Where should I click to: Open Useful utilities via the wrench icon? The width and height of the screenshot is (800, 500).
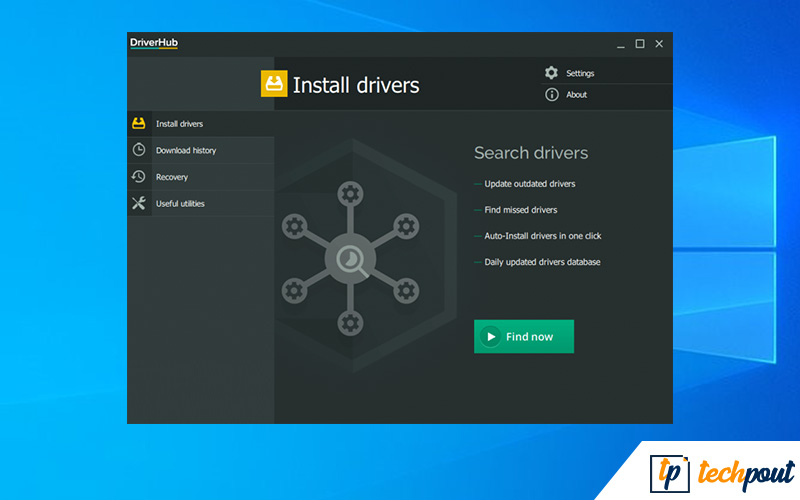(x=139, y=204)
